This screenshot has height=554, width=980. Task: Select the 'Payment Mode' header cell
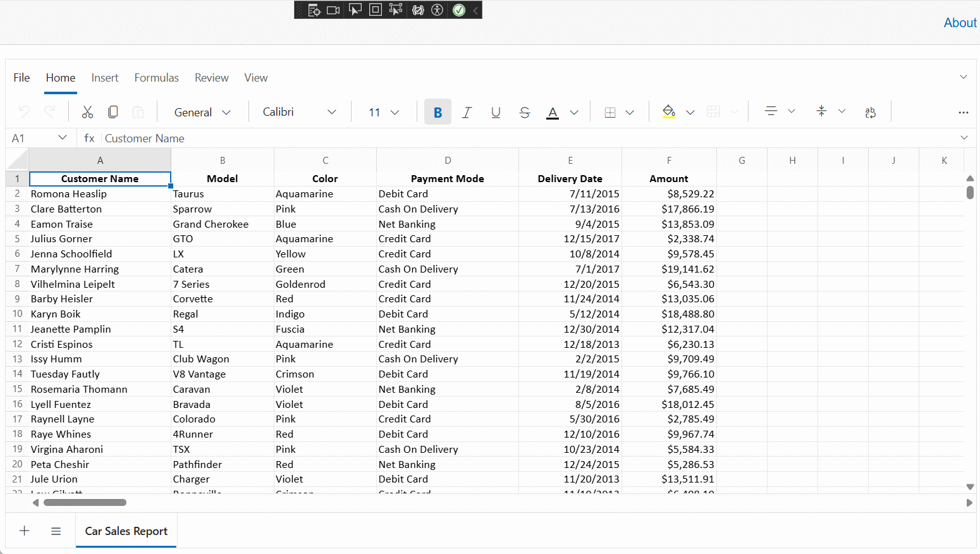pyautogui.click(x=448, y=178)
